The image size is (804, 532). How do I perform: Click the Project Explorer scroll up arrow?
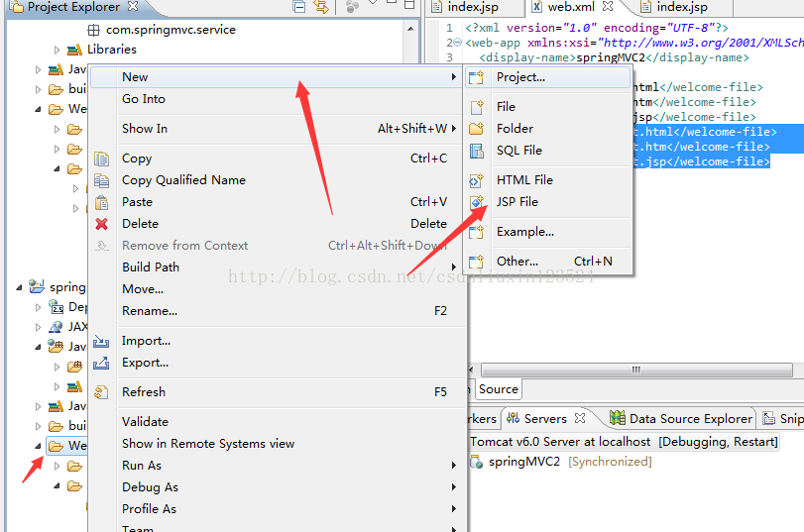tap(410, 29)
